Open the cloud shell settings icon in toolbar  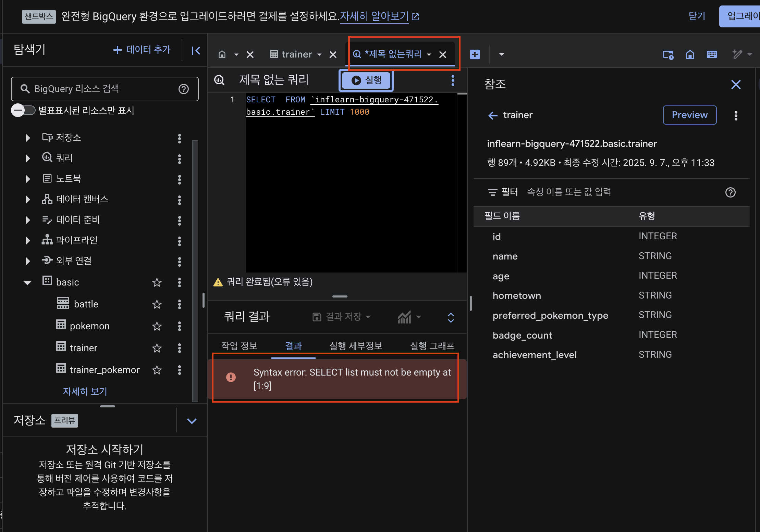coord(668,54)
